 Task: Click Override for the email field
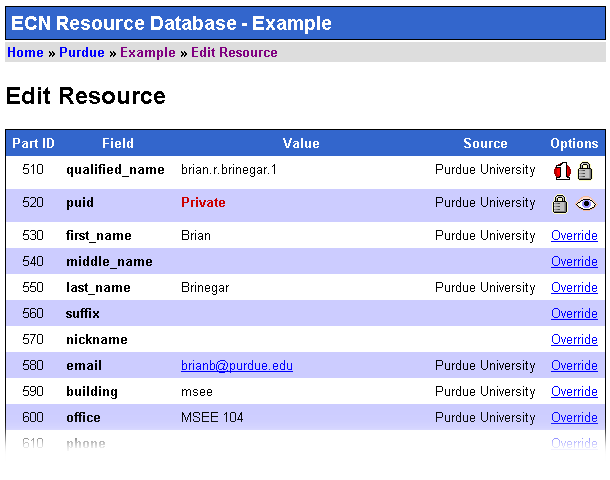click(574, 366)
